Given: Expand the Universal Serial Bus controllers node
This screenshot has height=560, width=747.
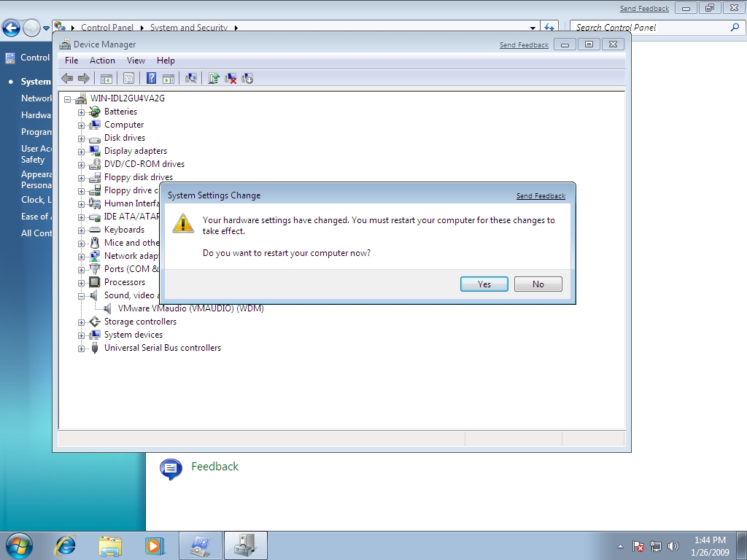Looking at the screenshot, I should 82,348.
